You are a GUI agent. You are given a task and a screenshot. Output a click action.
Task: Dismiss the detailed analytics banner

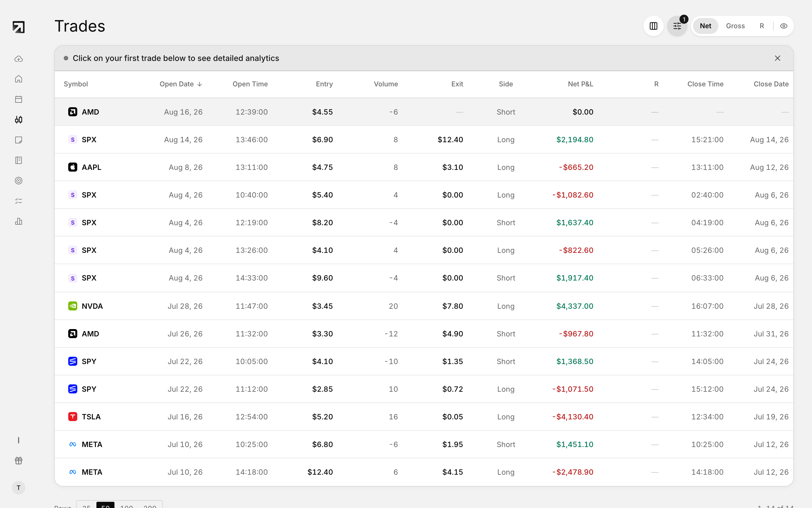(777, 58)
